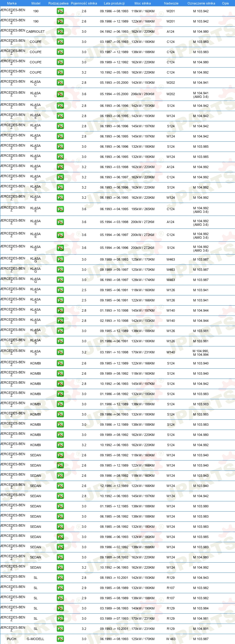Click fuel icon in SL M 104.981 row
The width and height of the screenshot is (235, 644).
click(60, 618)
